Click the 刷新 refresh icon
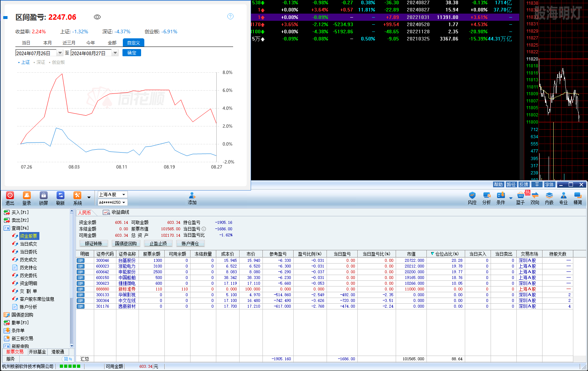The width and height of the screenshot is (588, 371). pos(61,195)
